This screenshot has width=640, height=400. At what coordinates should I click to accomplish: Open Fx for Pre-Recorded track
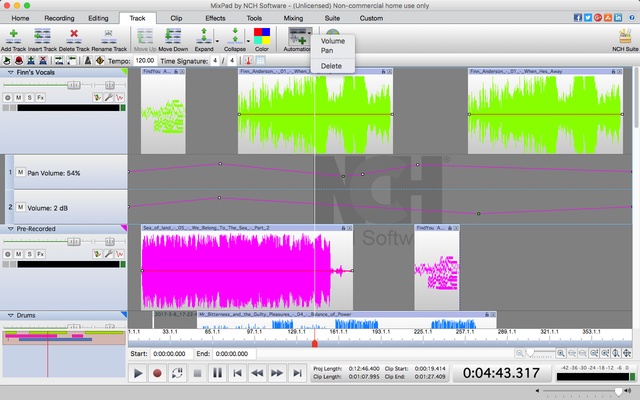click(40, 254)
